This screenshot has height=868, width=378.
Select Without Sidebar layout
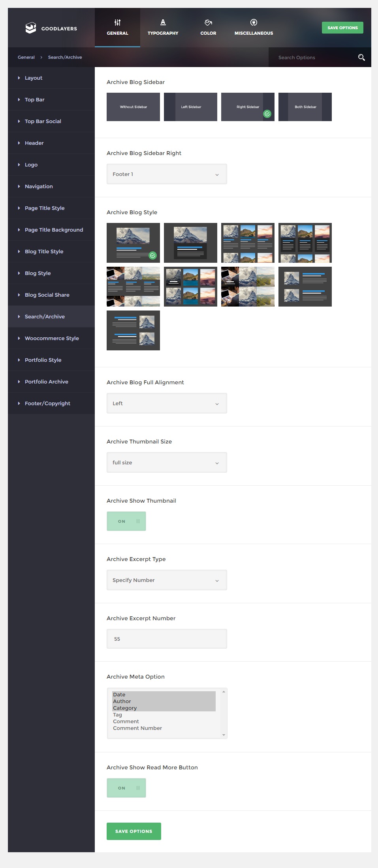pos(133,107)
